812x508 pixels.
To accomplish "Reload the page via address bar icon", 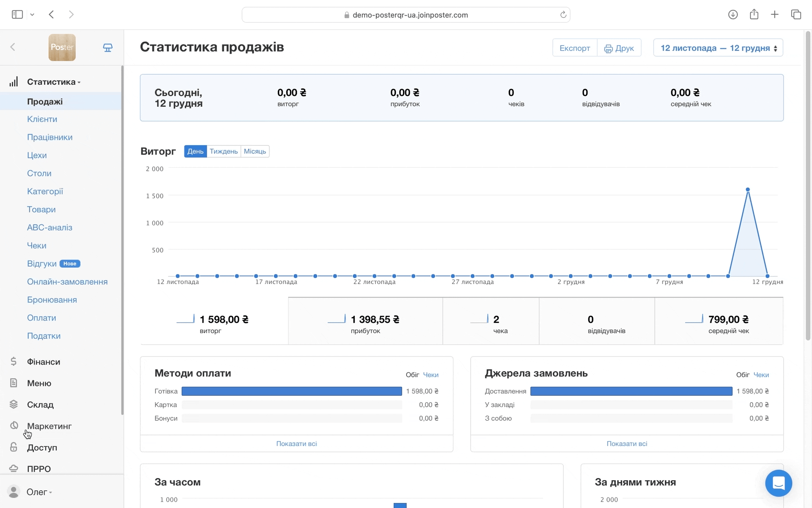I will tap(563, 15).
